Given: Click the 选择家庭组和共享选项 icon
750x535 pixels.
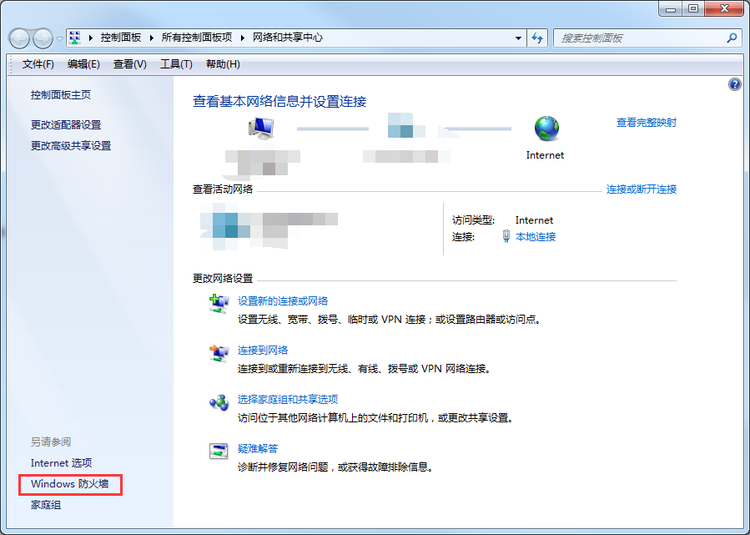Looking at the screenshot, I should point(219,402).
